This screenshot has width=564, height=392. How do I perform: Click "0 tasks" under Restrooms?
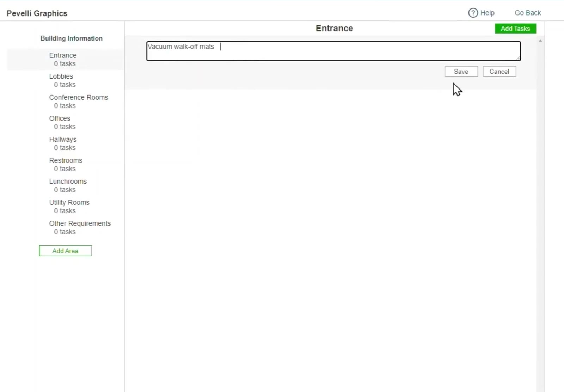65,169
